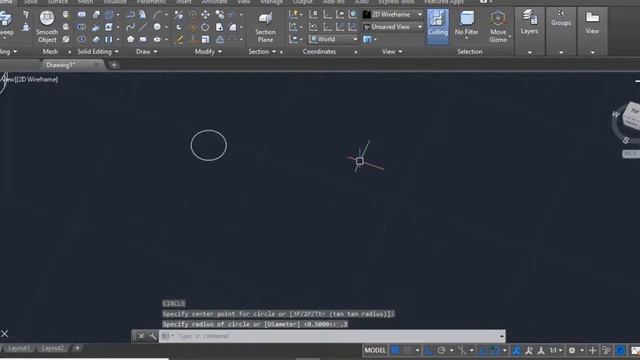Open the Surface ribbon tab

tap(58, 2)
